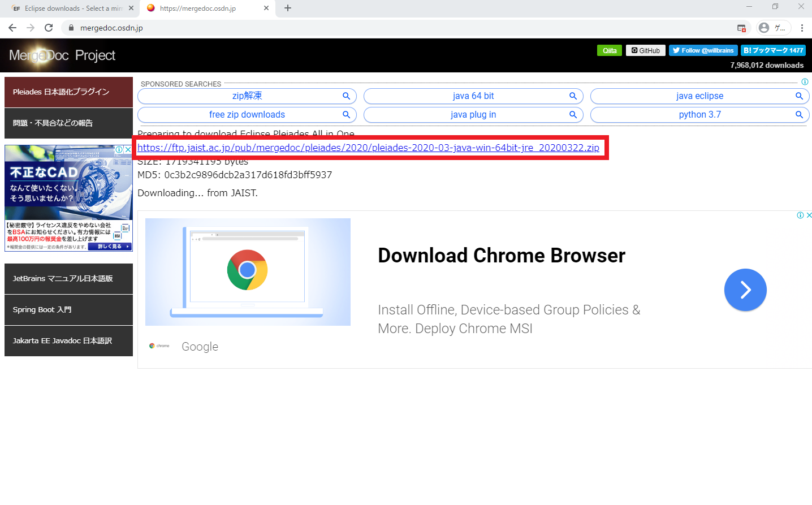Click the 7,968,012 downloads counter
Viewport: 812px width, 505px height.
767,65
